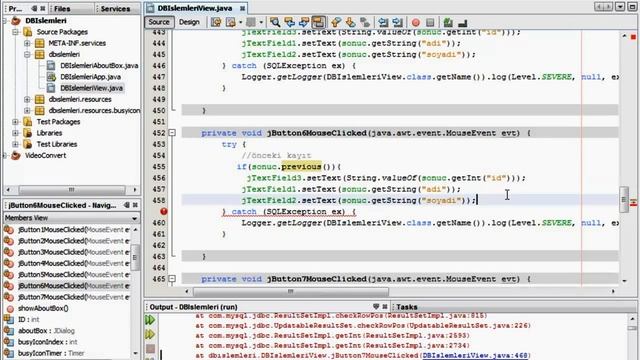Click Toggle Bookmark icon
640x360 pixels.
click(365, 22)
